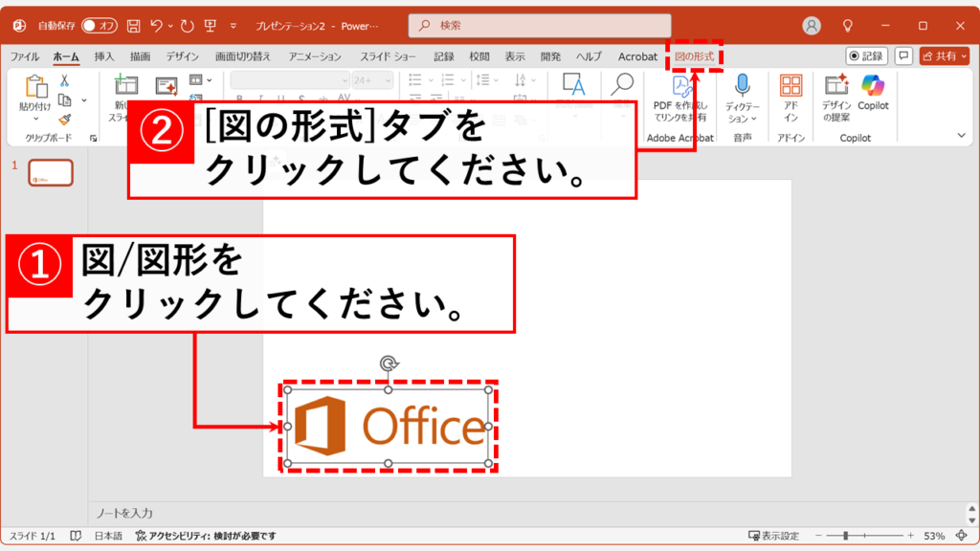Viewport: 980px width, 551px height.
Task: Open the user account icon
Action: 812,26
